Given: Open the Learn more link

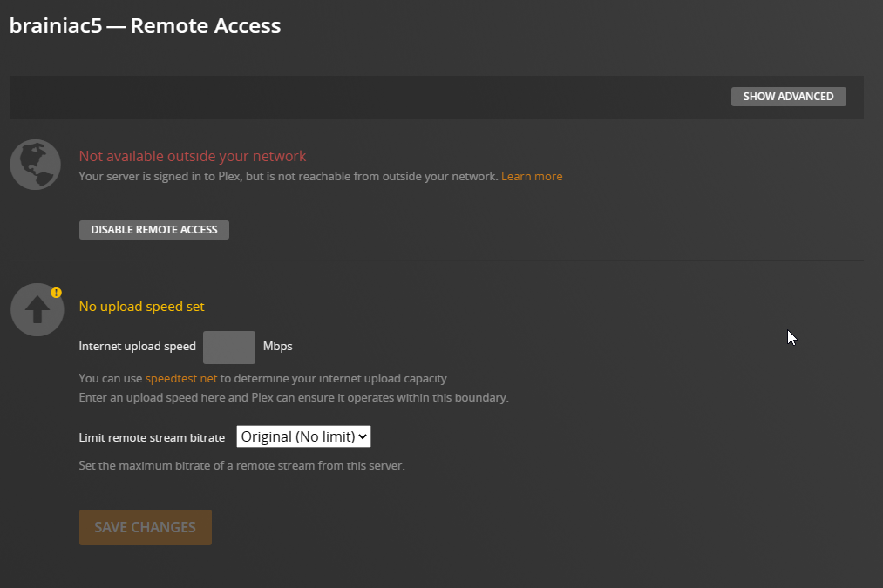Looking at the screenshot, I should [532, 177].
